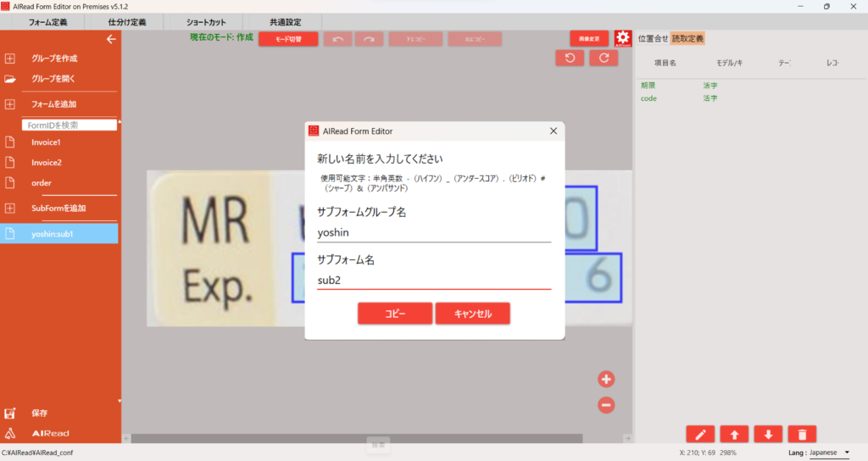Open the Lang Japanese dropdown
Screen dimensions: 868x461
[829, 453]
